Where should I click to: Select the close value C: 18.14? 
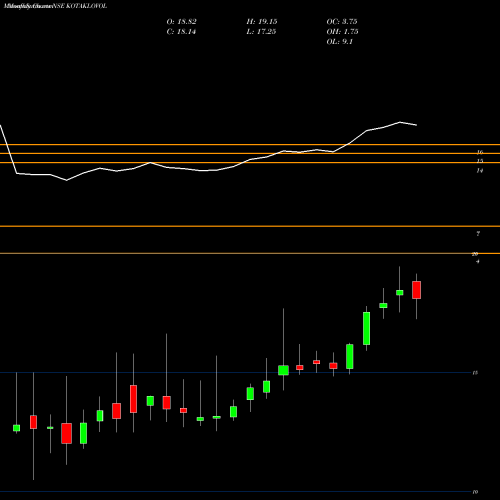tap(181, 32)
